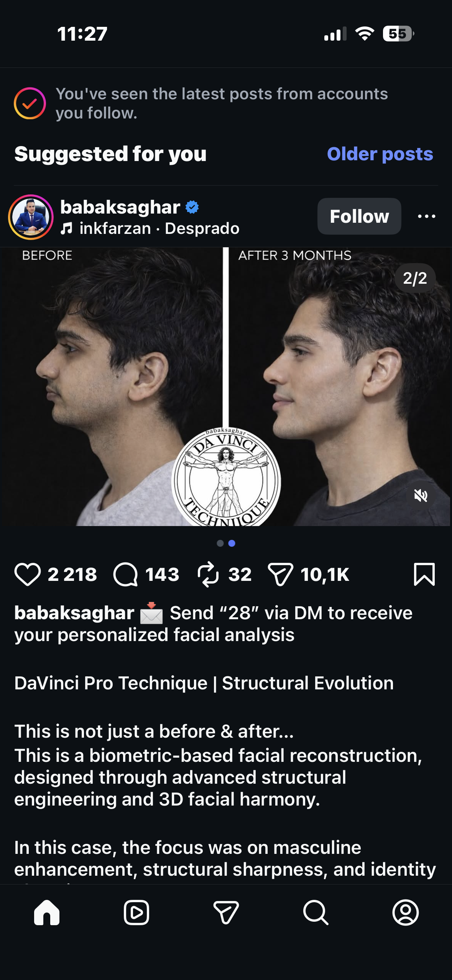Save post using bookmark icon
The height and width of the screenshot is (980, 452).
point(424,574)
